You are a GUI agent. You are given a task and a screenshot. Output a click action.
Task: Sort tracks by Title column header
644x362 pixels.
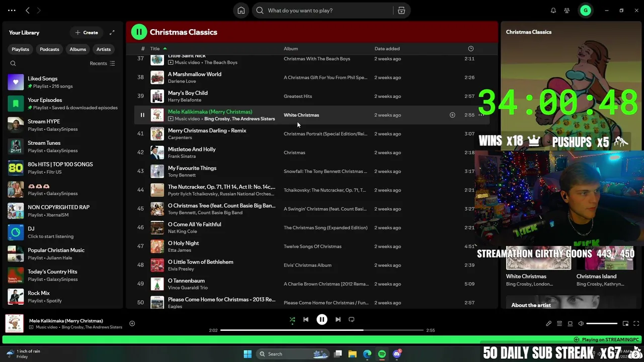(155, 49)
